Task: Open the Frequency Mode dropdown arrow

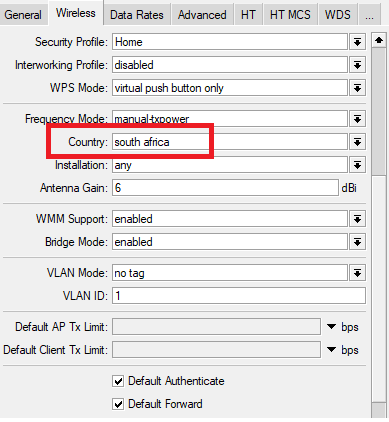Action: [x=357, y=119]
